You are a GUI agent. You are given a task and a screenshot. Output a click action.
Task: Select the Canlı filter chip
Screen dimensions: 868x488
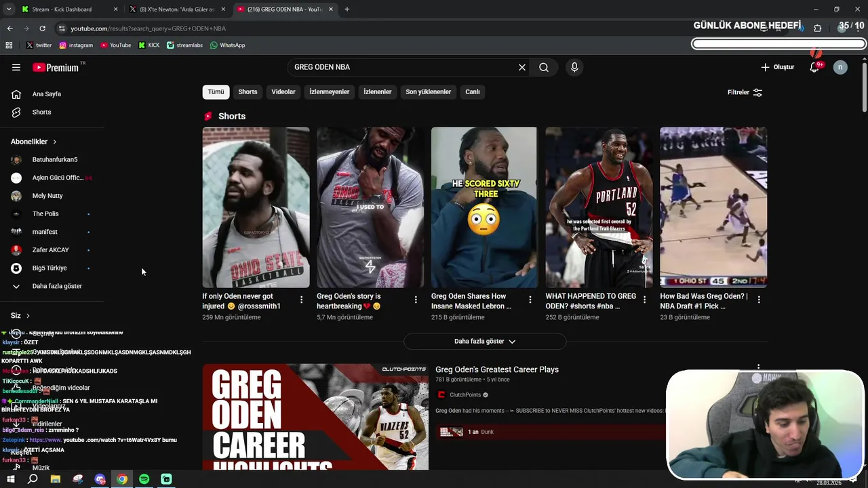[x=473, y=91]
